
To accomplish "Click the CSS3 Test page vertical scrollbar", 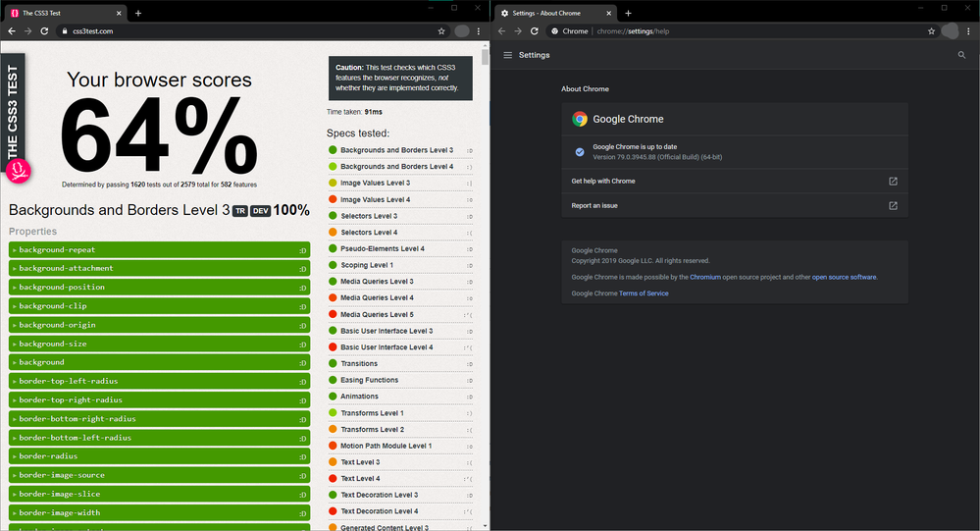I will pos(485,58).
